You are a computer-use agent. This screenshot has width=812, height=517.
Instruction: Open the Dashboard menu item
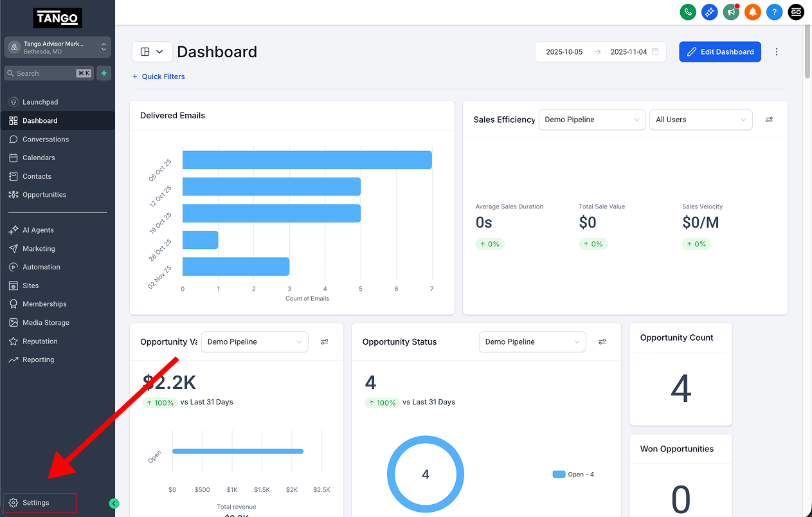point(58,121)
